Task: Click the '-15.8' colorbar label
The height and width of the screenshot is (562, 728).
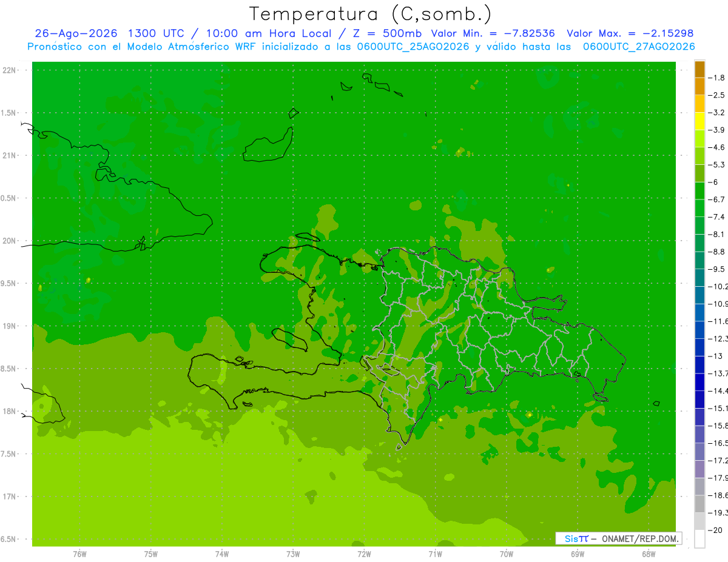Action: (x=718, y=426)
